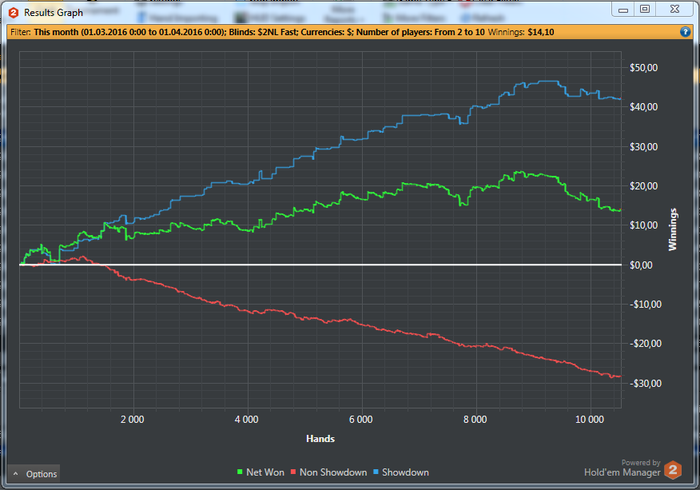Minimize the Results Graph window
Image resolution: width=700 pixels, height=490 pixels.
click(x=623, y=9)
